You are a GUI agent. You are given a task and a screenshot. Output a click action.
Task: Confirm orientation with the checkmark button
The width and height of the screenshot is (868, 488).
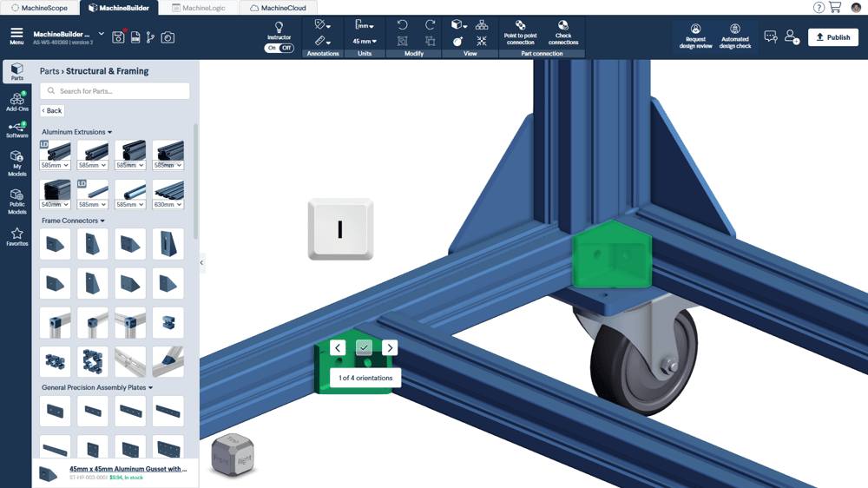364,347
